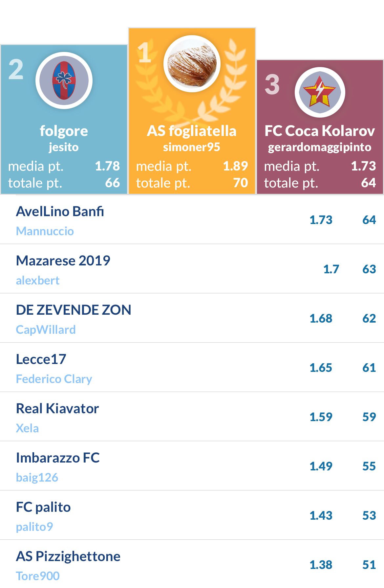Open Mazarese 2019 team
Image resolution: width=384 pixels, height=588 pixels.
[192, 269]
